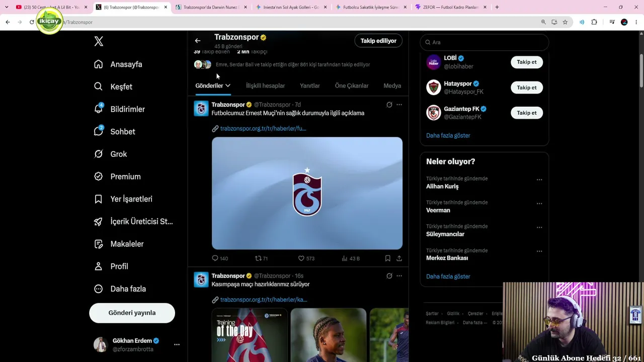Open the Bildirimler bell icon
The image size is (644, 362).
click(99, 109)
